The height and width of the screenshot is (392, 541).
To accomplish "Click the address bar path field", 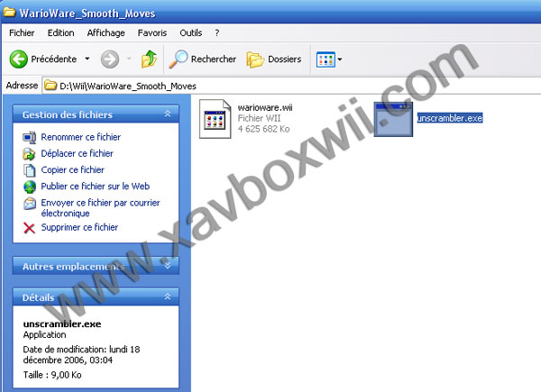I will point(291,86).
